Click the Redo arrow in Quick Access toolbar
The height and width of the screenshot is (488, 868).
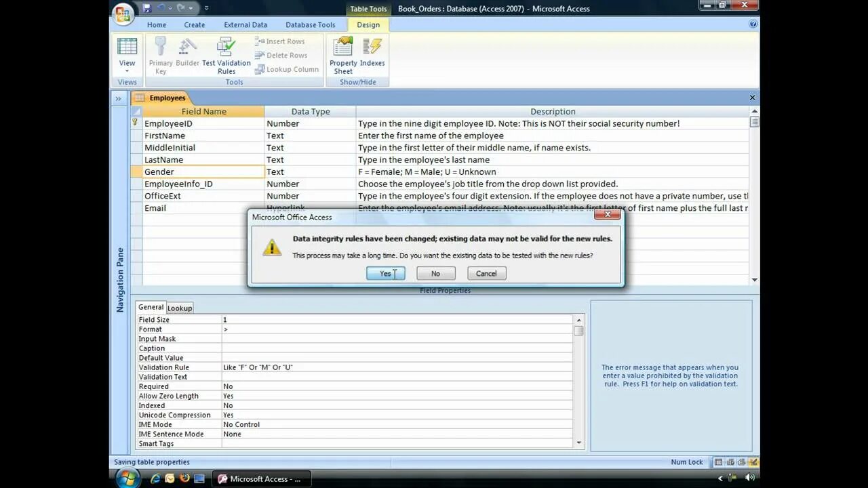tap(181, 8)
